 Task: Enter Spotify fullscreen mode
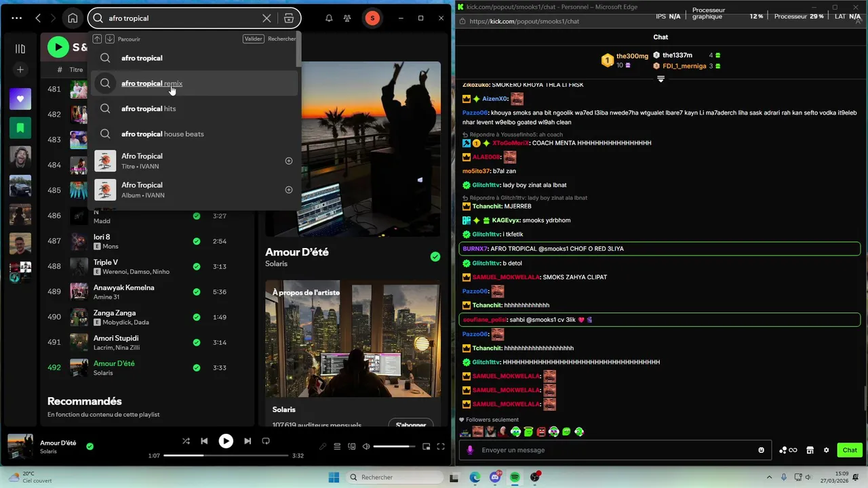tap(441, 447)
